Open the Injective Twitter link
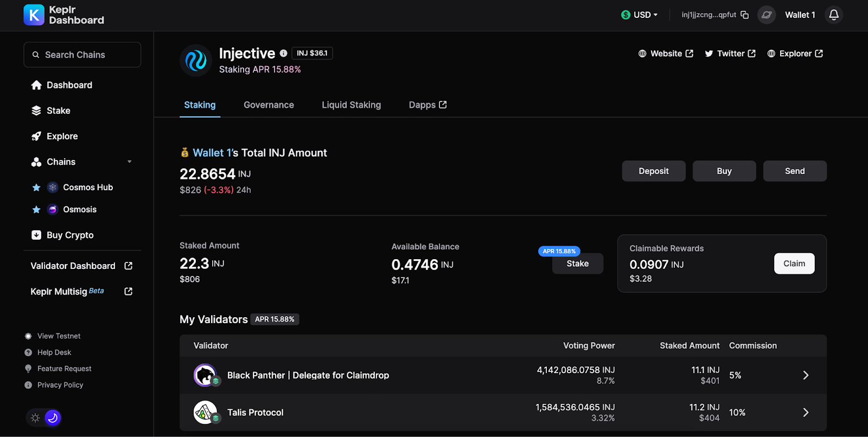Viewport: 868px width, 437px height. coord(730,54)
